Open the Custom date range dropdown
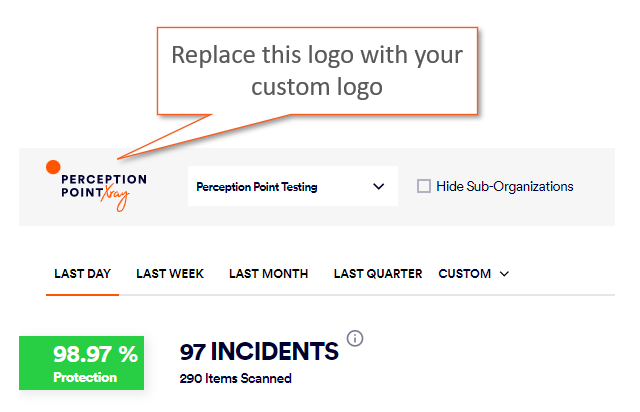640x412 pixels. (465, 273)
